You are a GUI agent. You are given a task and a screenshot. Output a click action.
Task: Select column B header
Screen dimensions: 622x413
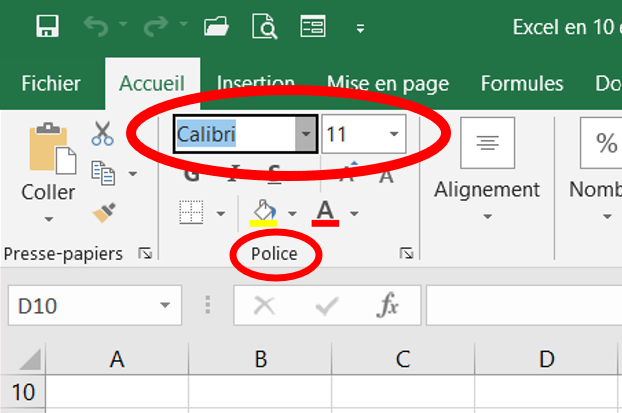tap(260, 359)
